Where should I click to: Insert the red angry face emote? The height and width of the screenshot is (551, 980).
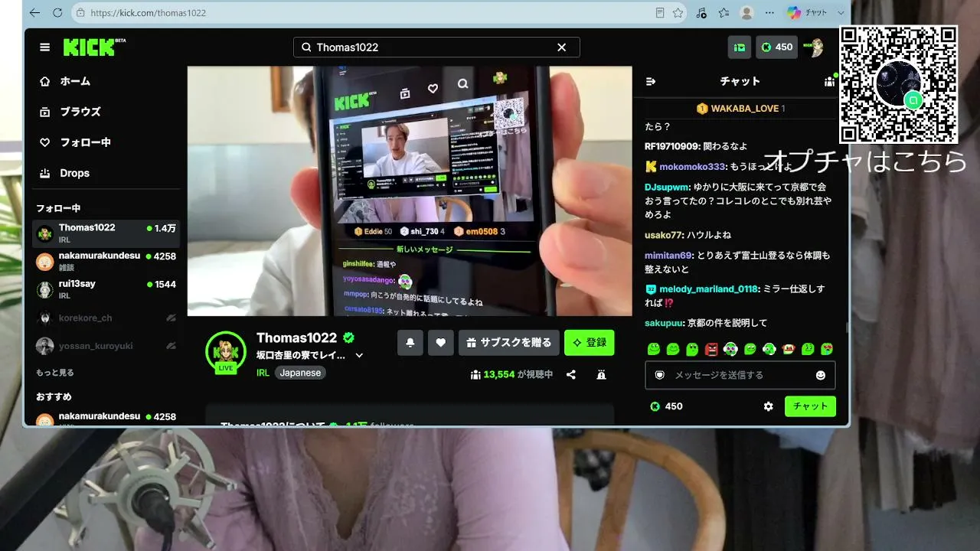click(x=711, y=349)
